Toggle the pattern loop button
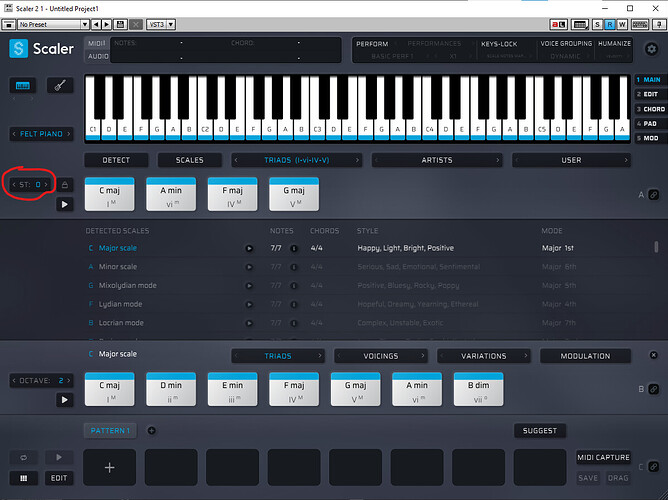This screenshot has width=668, height=500. [23, 457]
